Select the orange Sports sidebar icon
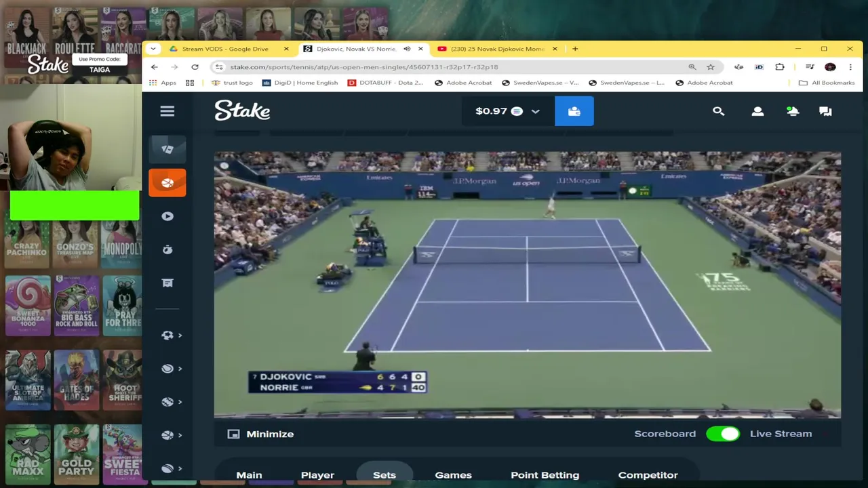This screenshot has width=868, height=488. coord(167,183)
